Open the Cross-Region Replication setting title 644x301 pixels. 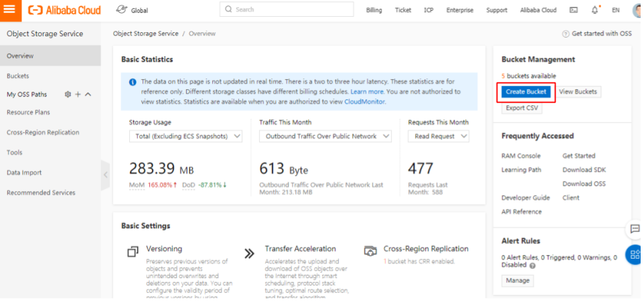[x=426, y=249]
